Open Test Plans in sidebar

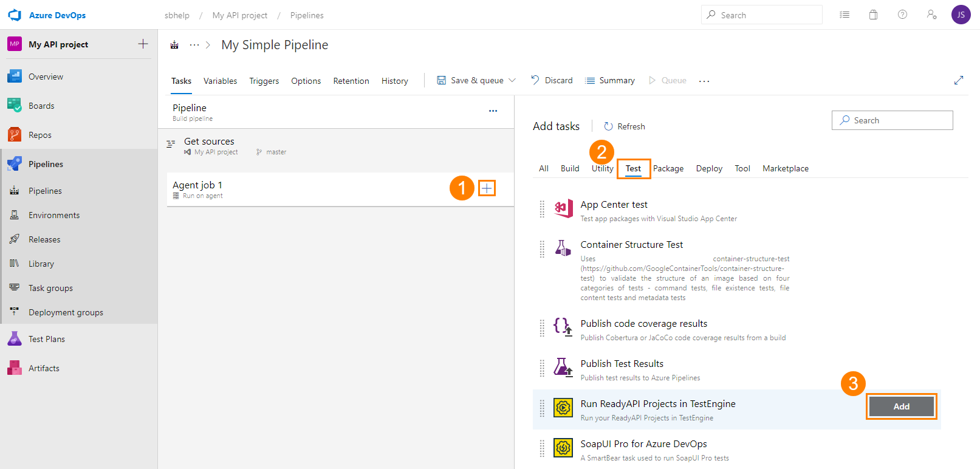47,339
